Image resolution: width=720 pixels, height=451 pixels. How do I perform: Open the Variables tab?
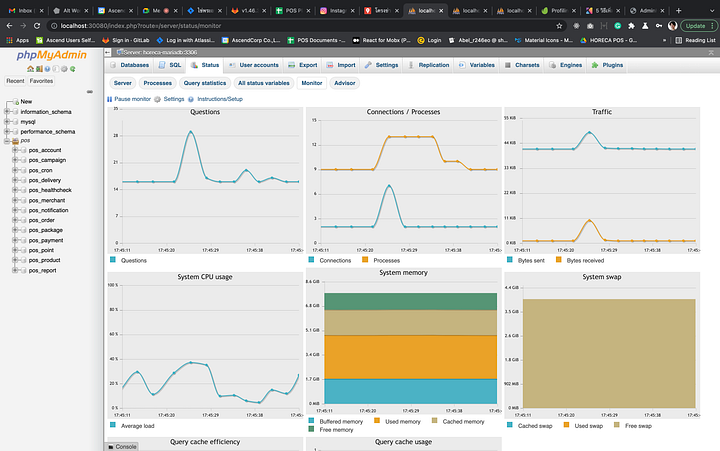click(x=477, y=65)
